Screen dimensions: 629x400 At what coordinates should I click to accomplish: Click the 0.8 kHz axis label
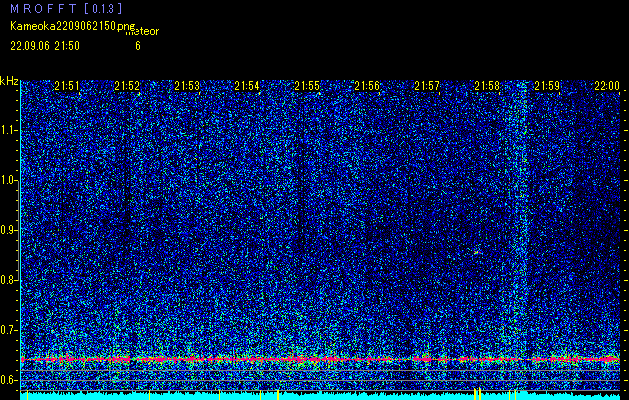(8, 280)
